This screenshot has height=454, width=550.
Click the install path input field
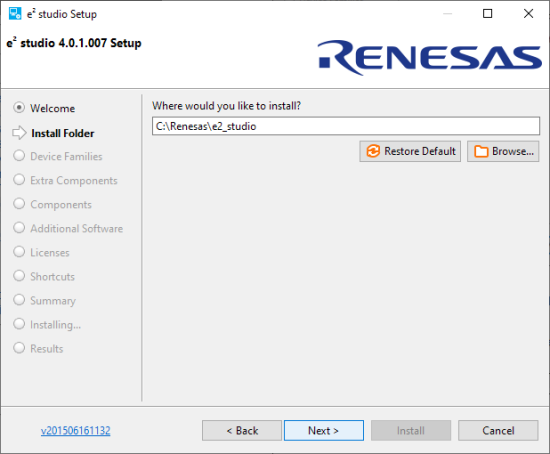(346, 126)
